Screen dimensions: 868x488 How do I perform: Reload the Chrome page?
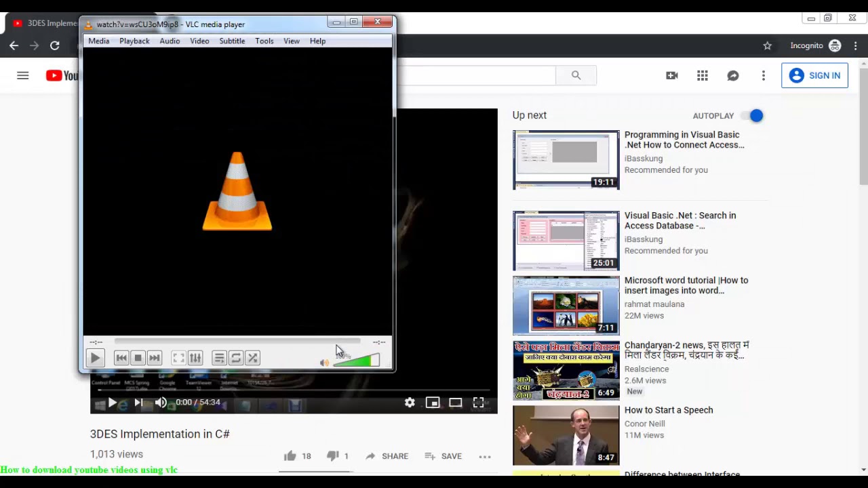[55, 45]
